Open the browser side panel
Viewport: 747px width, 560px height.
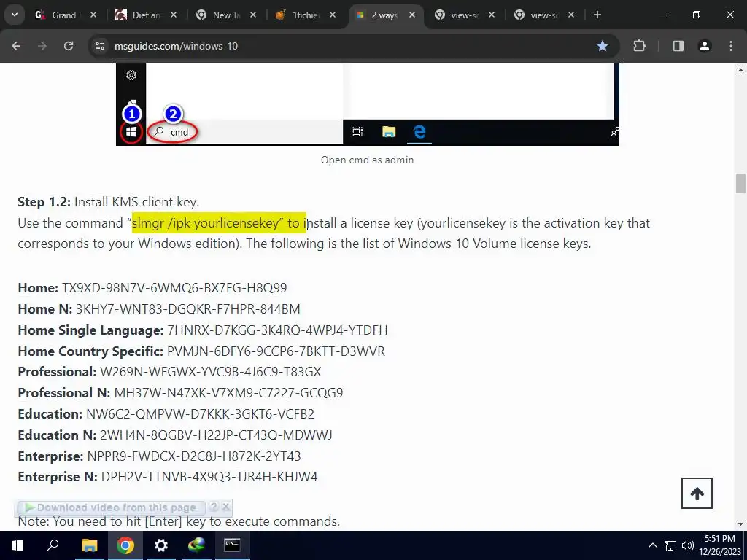pyautogui.click(x=678, y=46)
